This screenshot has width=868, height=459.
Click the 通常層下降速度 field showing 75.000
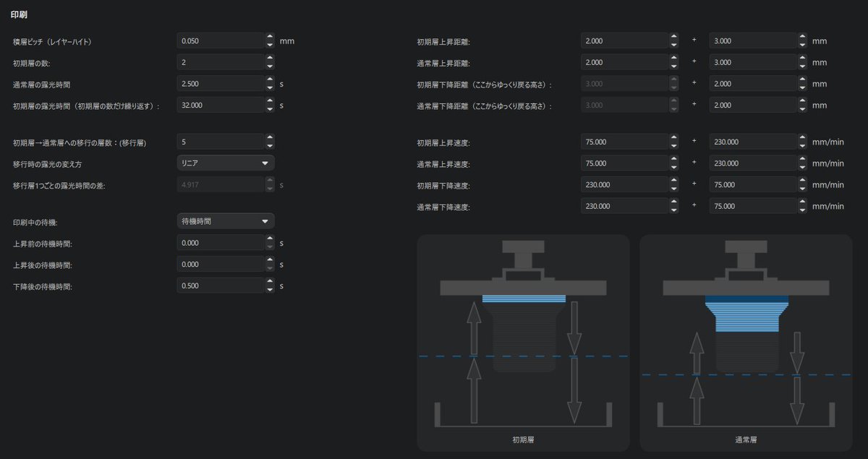coord(754,207)
